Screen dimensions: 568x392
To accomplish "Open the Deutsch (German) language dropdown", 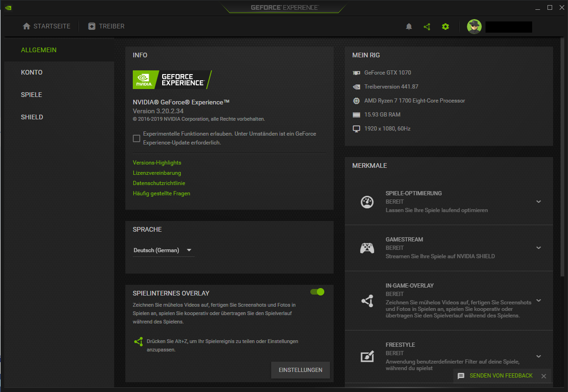I will coord(163,250).
